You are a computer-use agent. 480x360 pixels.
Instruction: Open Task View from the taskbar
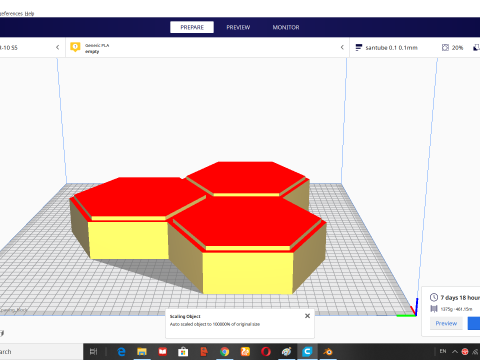[93, 352]
